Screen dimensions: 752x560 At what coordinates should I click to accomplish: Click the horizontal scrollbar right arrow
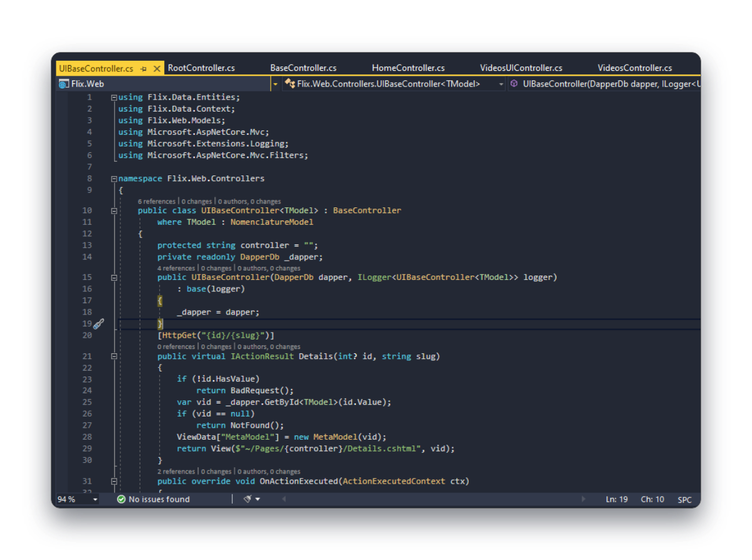tap(584, 499)
